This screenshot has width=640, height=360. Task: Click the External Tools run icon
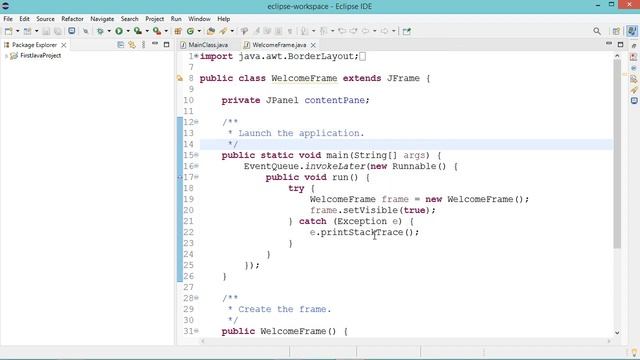[157, 31]
